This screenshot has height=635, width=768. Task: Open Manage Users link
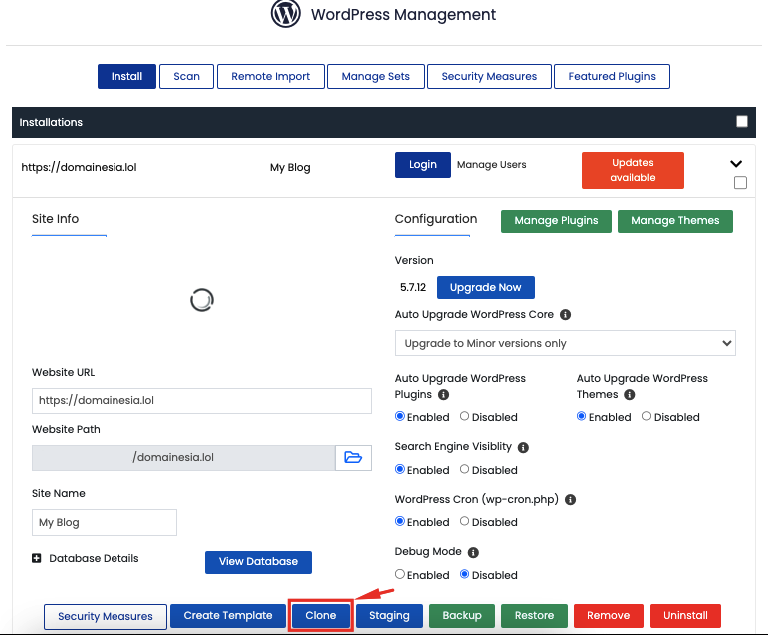point(491,165)
